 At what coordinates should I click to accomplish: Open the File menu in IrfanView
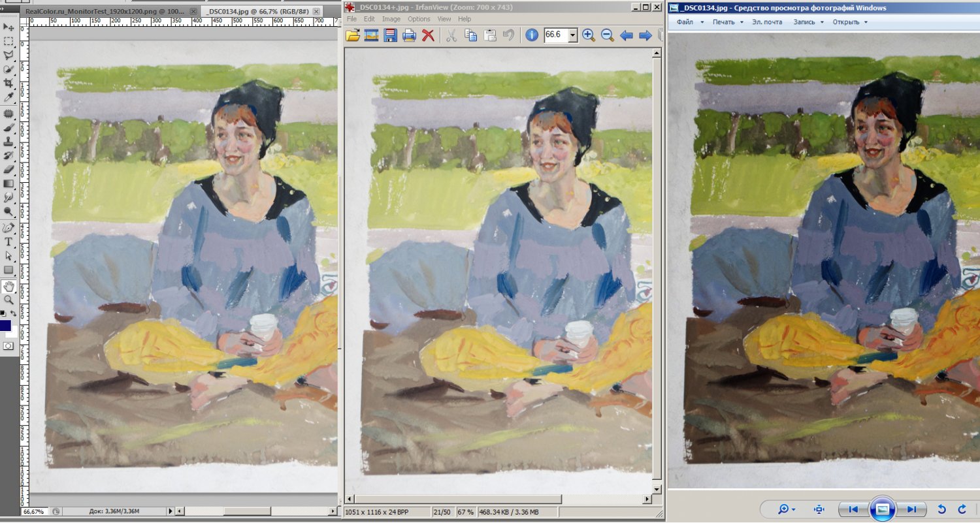[x=351, y=19]
